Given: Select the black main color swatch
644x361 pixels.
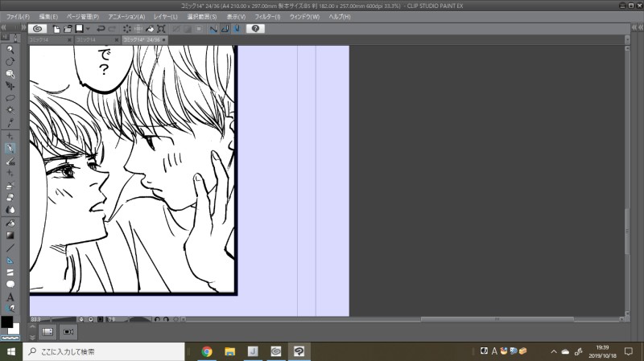Looking at the screenshot, I should click(6, 322).
